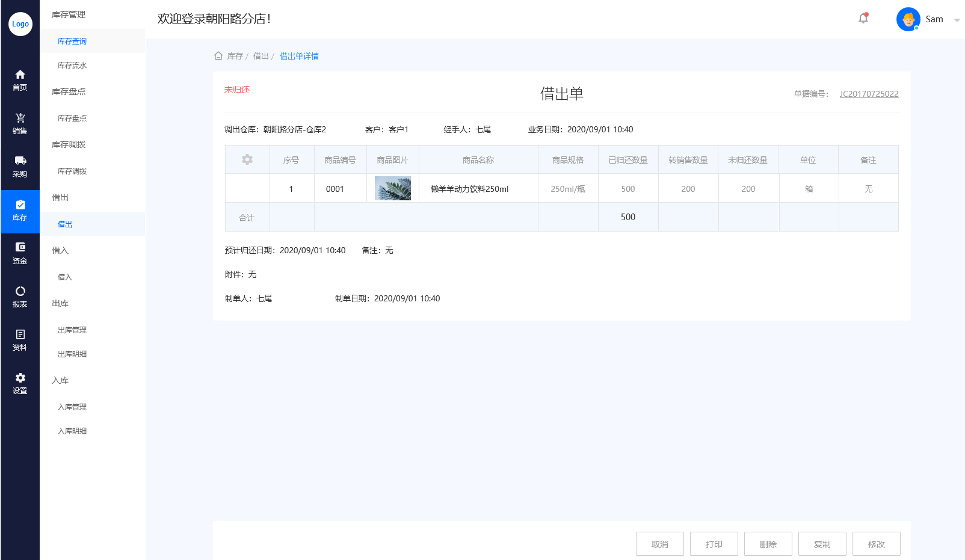
Task: Click the 转销售数量 column header
Action: click(688, 159)
